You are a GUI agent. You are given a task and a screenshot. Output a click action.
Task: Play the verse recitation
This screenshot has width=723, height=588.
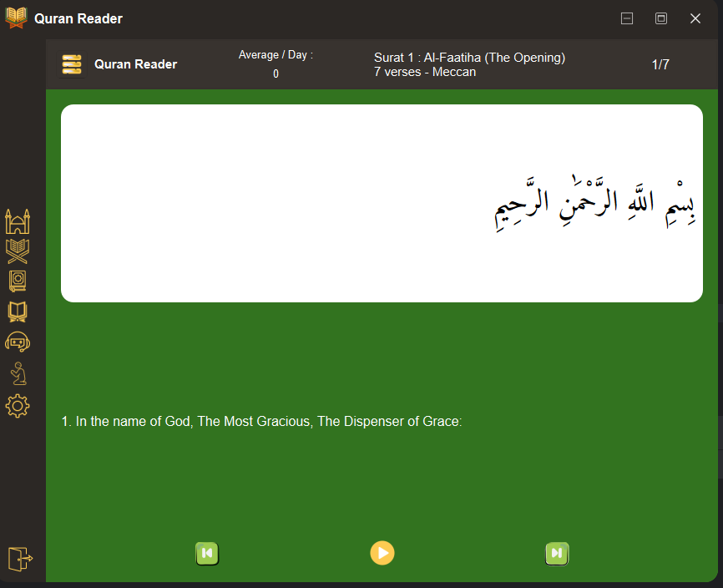382,553
